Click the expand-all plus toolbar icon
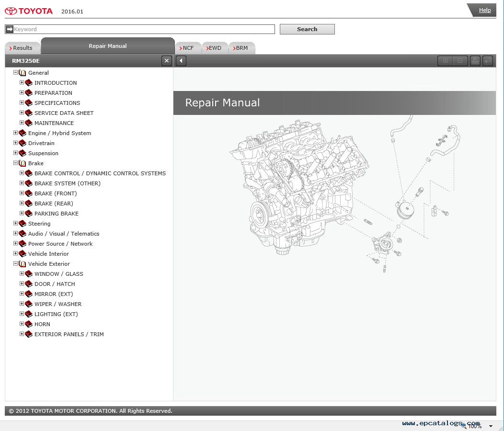The image size is (504, 431). point(445,61)
